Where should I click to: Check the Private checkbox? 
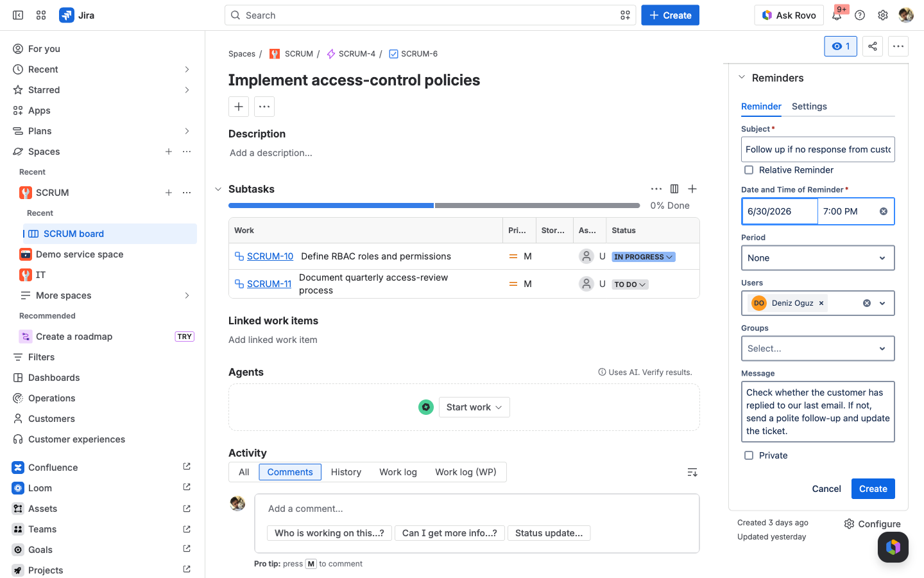(x=749, y=455)
